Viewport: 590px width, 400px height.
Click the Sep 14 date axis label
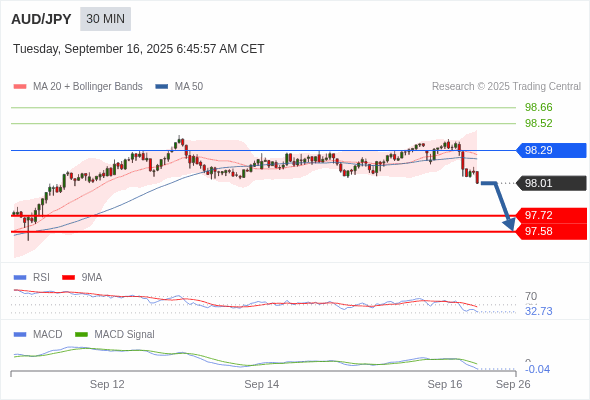(262, 384)
